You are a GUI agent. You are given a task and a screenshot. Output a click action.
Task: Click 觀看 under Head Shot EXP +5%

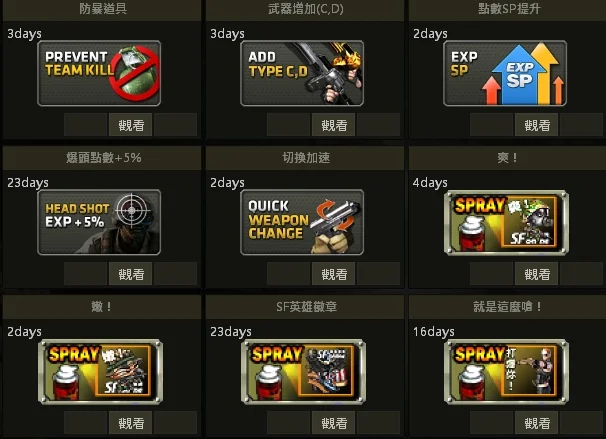click(x=131, y=274)
